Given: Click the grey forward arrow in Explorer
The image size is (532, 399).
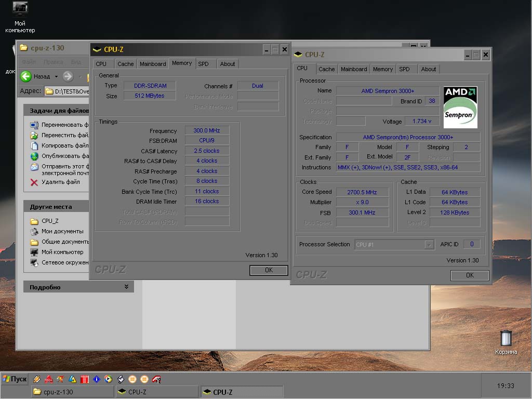Looking at the screenshot, I should tap(68, 76).
